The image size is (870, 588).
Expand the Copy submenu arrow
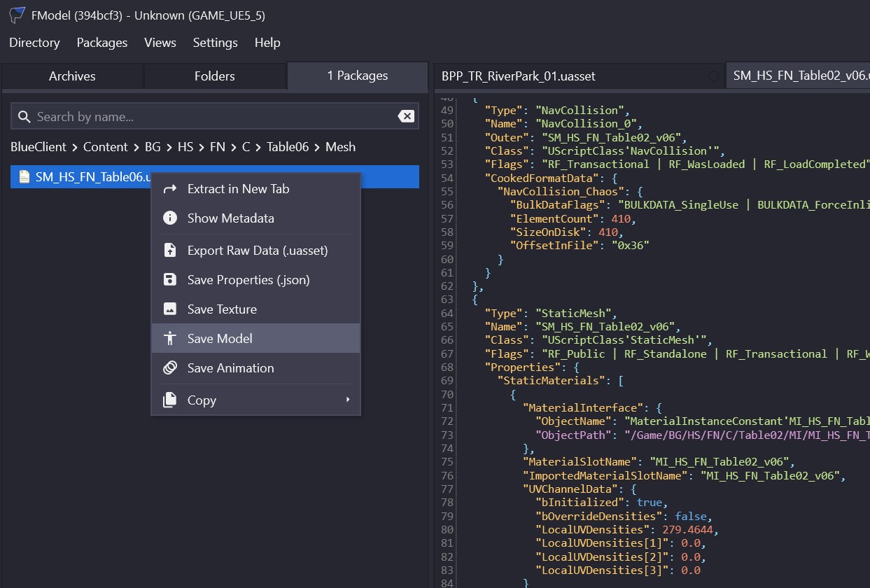point(348,400)
